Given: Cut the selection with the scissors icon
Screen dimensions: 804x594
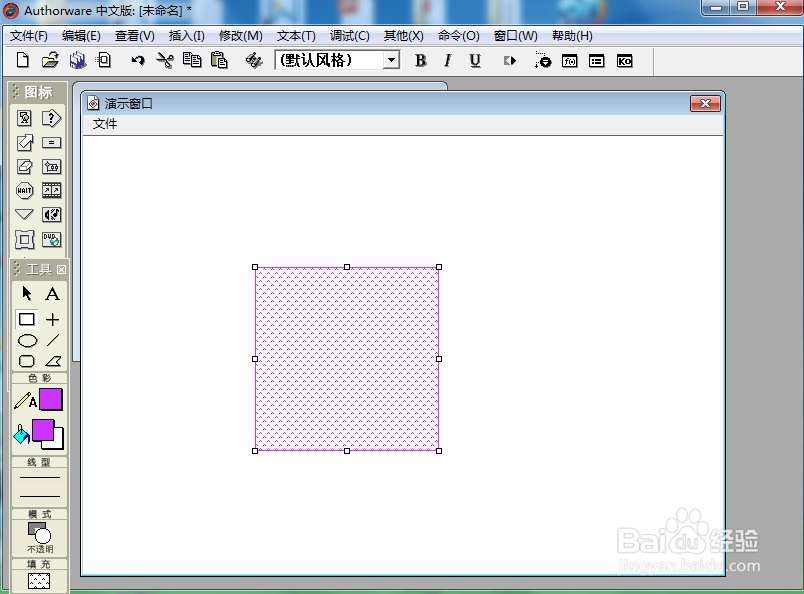Looking at the screenshot, I should click(165, 61).
